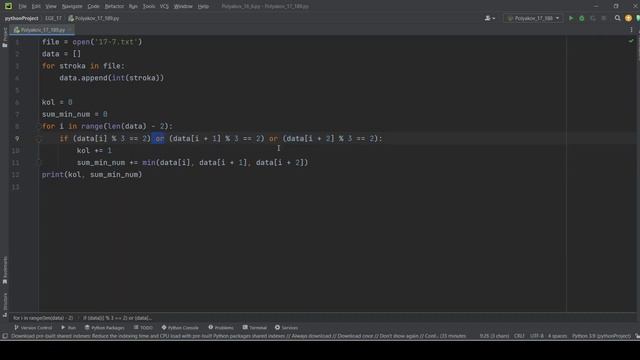Viewport: 640px width, 360px height.
Task: Click the orange IDE updates icon
Action: click(x=628, y=18)
